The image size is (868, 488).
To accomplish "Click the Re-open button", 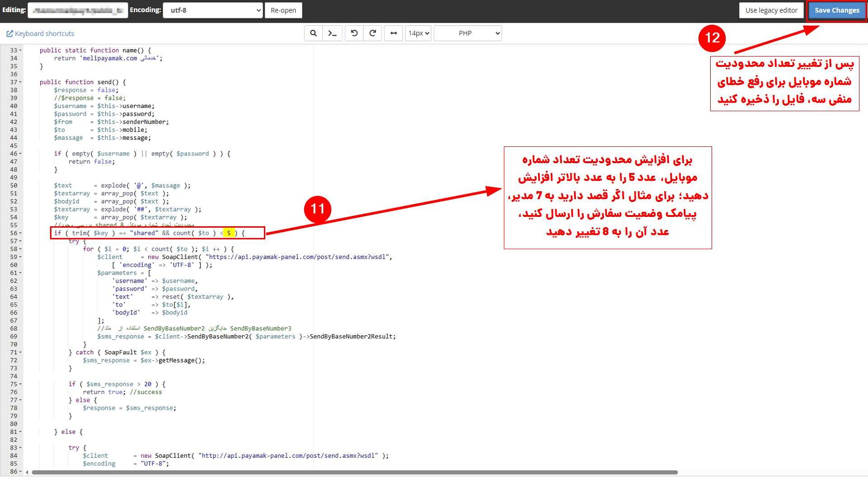I will pos(283,10).
